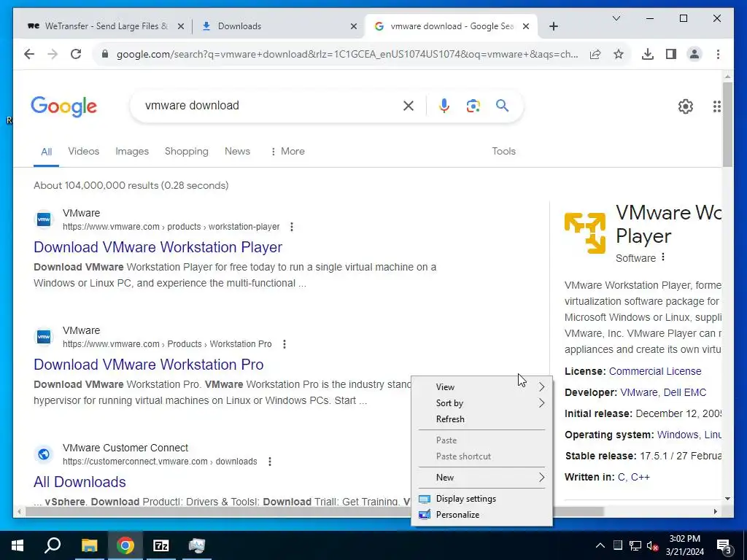This screenshot has height=560, width=747.
Task: Click the muted volume tray icon
Action: point(652,545)
